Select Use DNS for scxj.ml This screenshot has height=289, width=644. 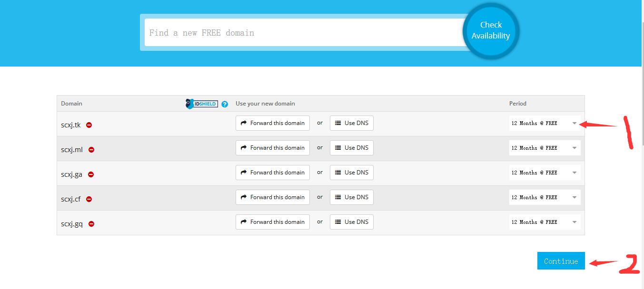click(x=351, y=148)
